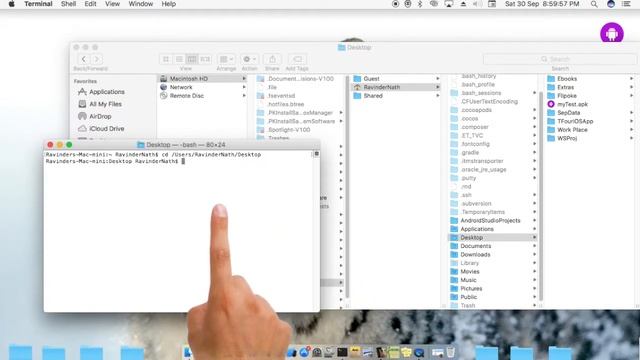The width and height of the screenshot is (640, 360).
Task: Open Spotlight search magnifier
Action: (594, 4)
